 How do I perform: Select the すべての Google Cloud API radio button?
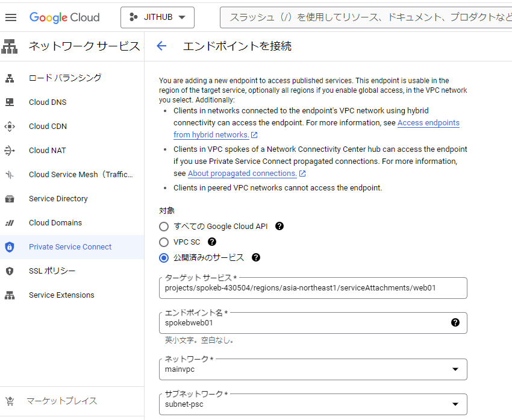pos(164,227)
